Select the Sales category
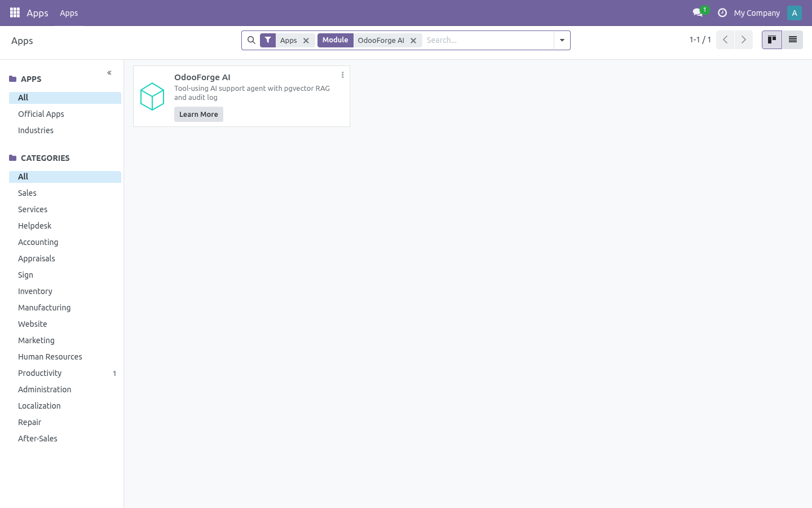The height and width of the screenshot is (508, 812). coord(65,193)
